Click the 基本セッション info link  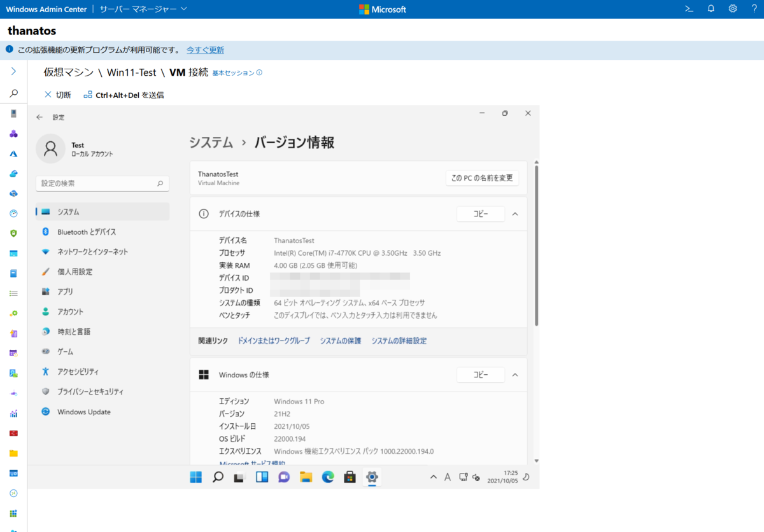click(x=237, y=73)
